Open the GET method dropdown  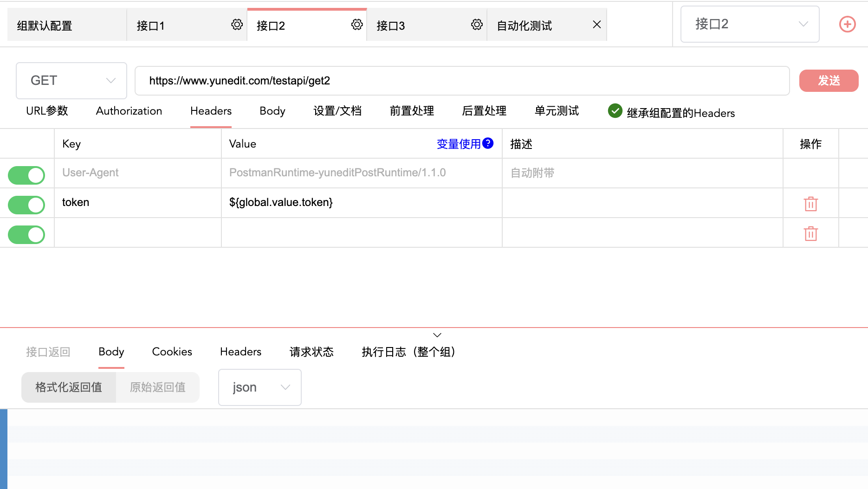(x=71, y=81)
